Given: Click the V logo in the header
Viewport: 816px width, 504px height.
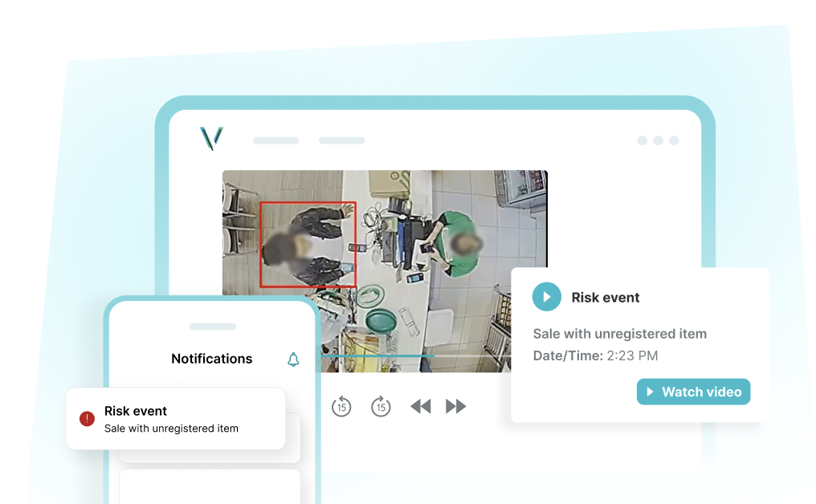Looking at the screenshot, I should 211,139.
